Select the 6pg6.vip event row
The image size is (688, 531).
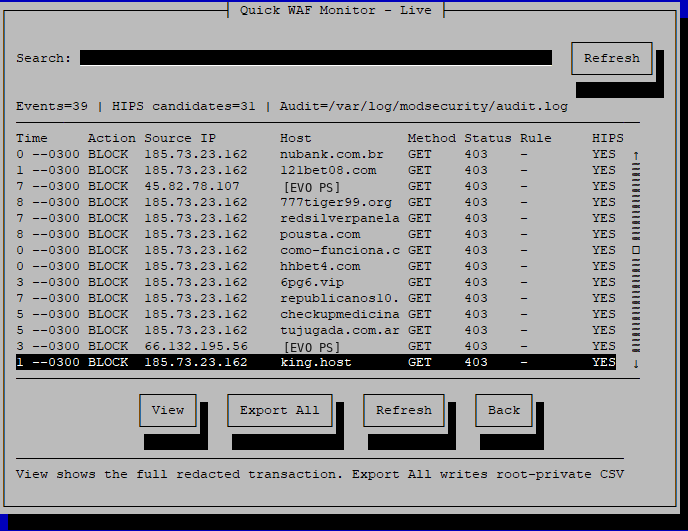point(316,282)
